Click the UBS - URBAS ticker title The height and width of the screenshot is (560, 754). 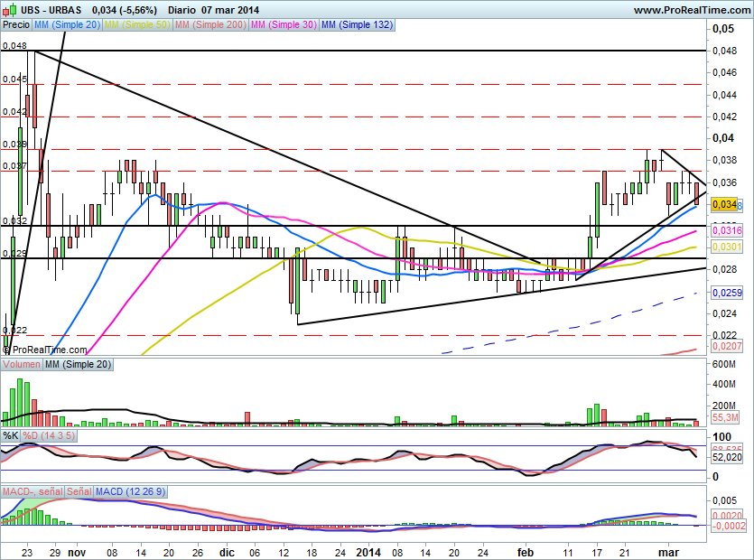(x=51, y=10)
